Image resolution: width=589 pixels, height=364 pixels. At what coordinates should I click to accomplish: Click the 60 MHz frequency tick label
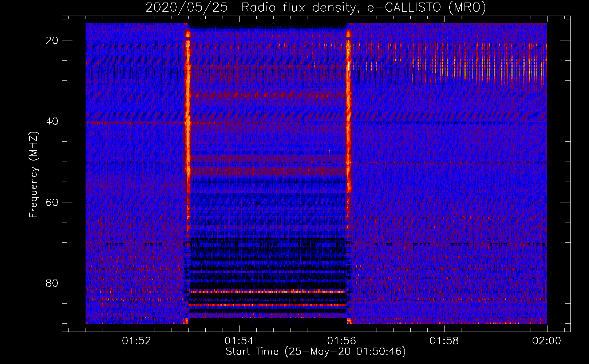[52, 202]
